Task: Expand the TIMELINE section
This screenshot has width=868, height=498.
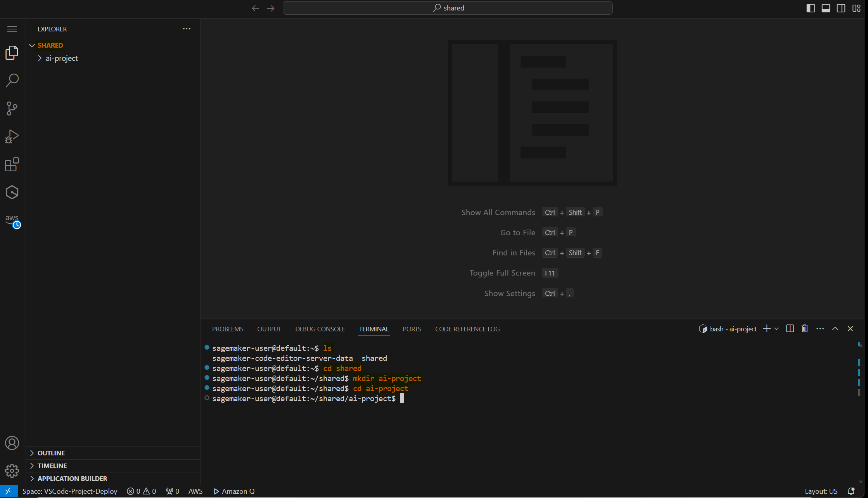Action: (x=113, y=466)
